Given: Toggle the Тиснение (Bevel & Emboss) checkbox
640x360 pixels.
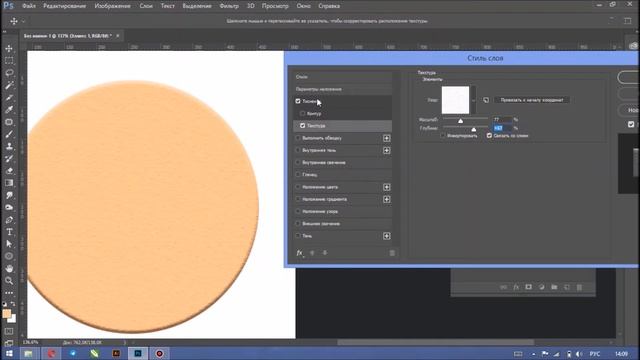Looking at the screenshot, I should 298,101.
